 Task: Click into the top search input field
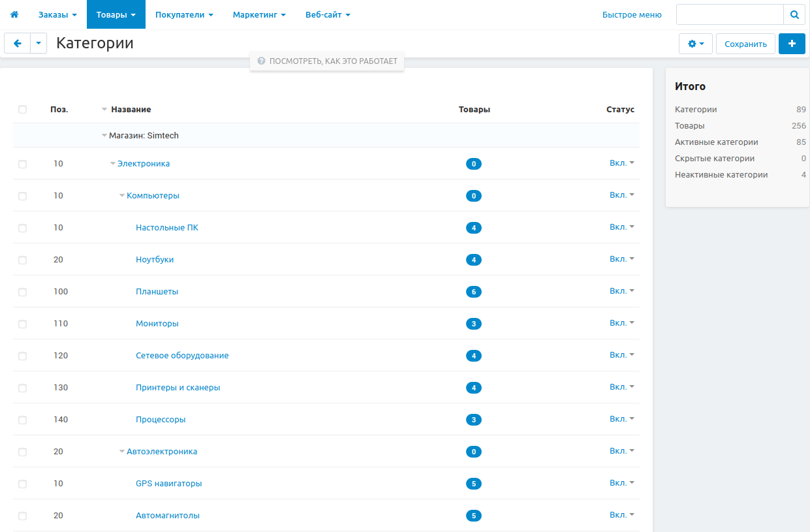point(729,14)
